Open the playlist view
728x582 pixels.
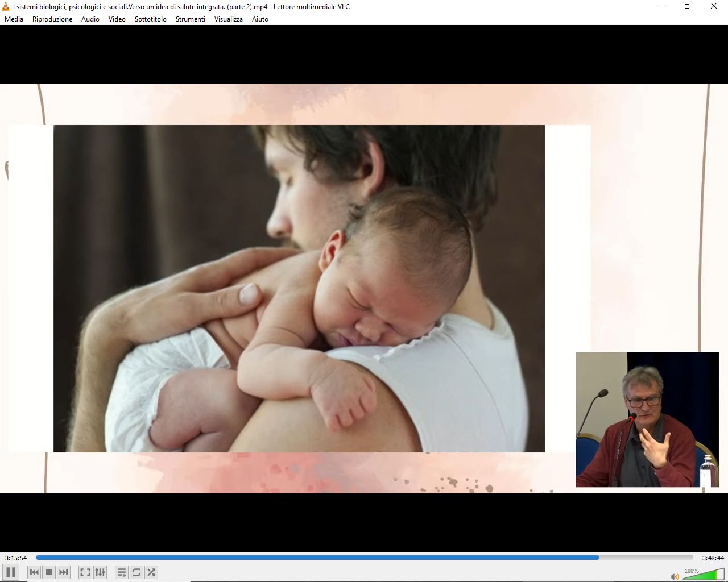[x=122, y=572]
